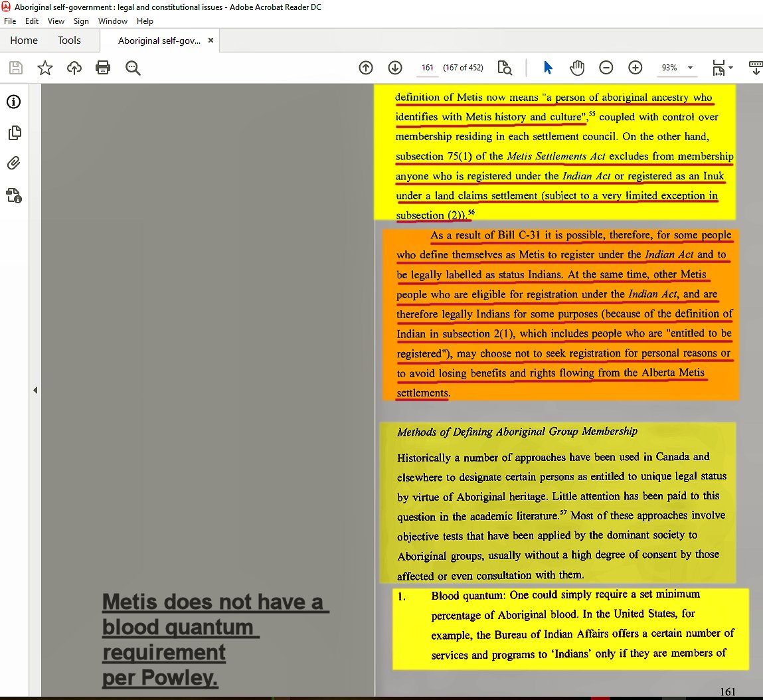This screenshot has width=763, height=700.
Task: Open the attachments paperclip panel
Action: [x=14, y=163]
